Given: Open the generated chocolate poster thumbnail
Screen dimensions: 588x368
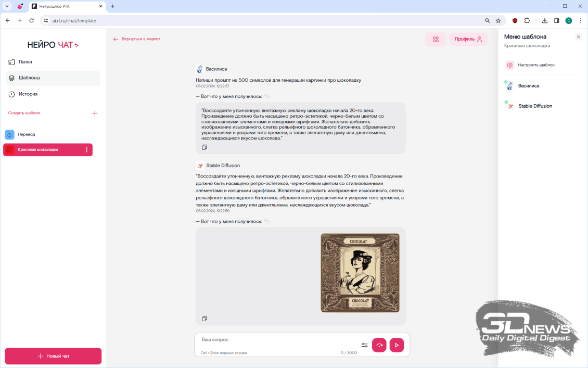Looking at the screenshot, I should tap(360, 273).
